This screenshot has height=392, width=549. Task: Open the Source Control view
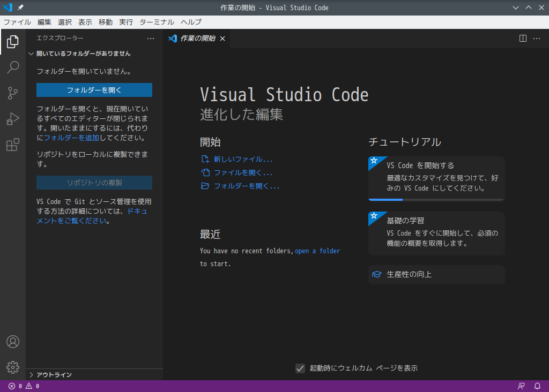(x=13, y=93)
